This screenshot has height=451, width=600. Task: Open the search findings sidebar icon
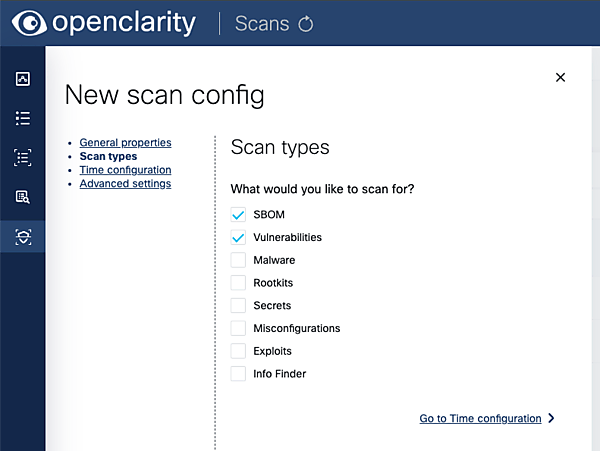point(23,197)
